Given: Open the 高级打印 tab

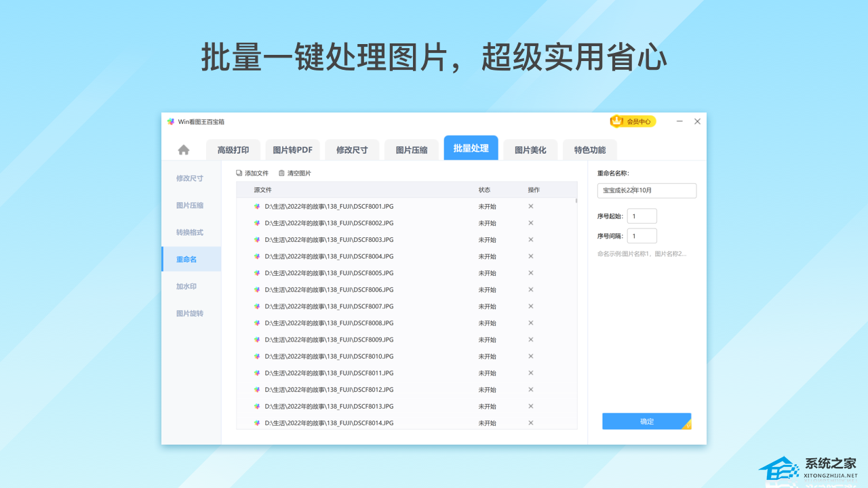Looking at the screenshot, I should tap(233, 150).
